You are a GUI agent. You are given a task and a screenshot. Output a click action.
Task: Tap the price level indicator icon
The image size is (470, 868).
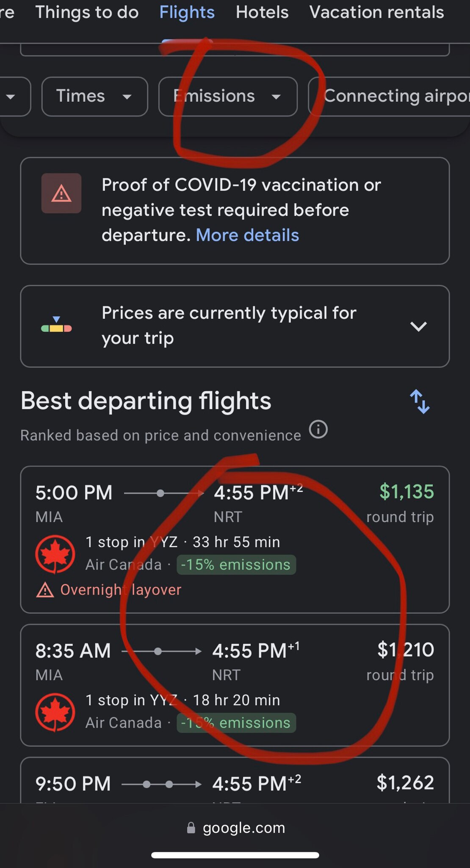point(56,325)
